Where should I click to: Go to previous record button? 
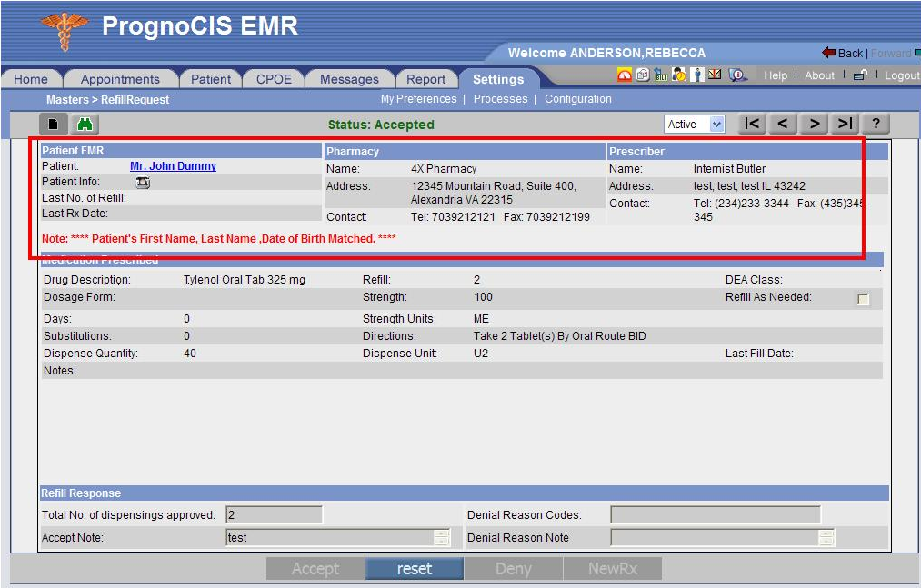[783, 124]
